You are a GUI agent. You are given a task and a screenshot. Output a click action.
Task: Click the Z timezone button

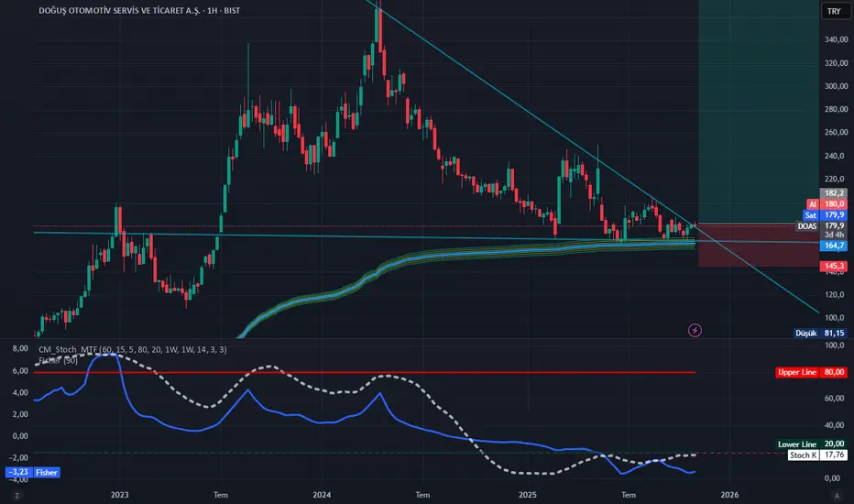click(16, 495)
